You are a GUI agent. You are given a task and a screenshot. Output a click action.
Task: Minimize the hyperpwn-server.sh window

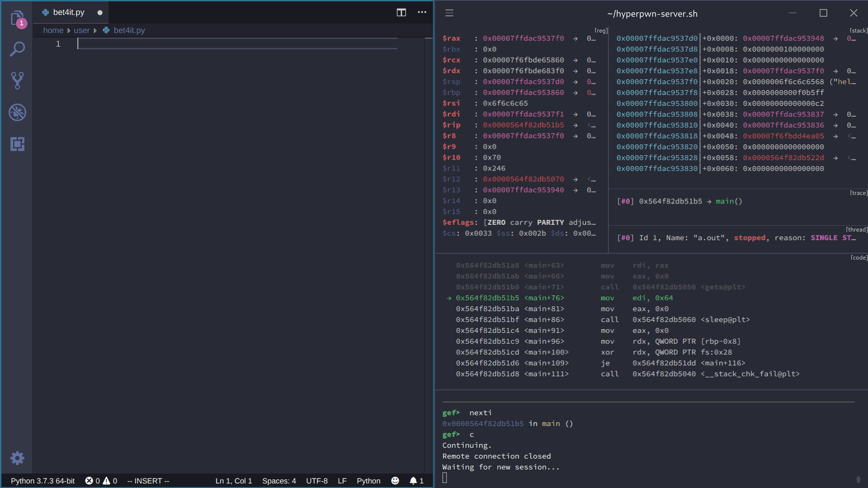pos(793,13)
